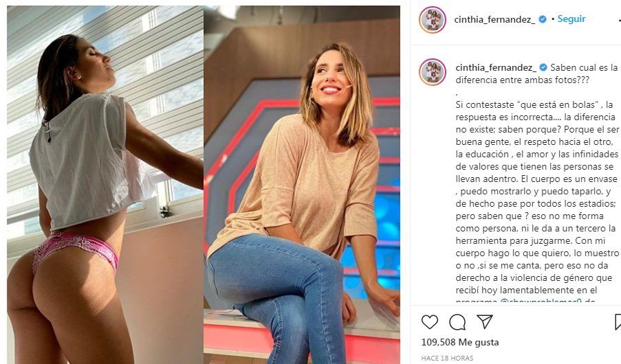Image resolution: width=621 pixels, height=364 pixels.
Task: Click the HACE 18 HORAS timestamp
Action: coord(447,358)
